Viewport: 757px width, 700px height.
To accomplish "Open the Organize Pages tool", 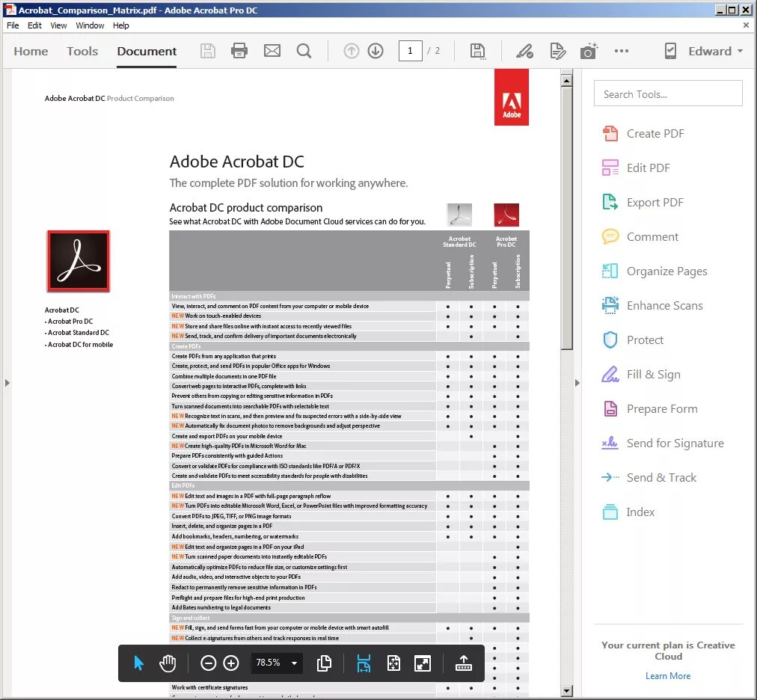I will [x=655, y=271].
